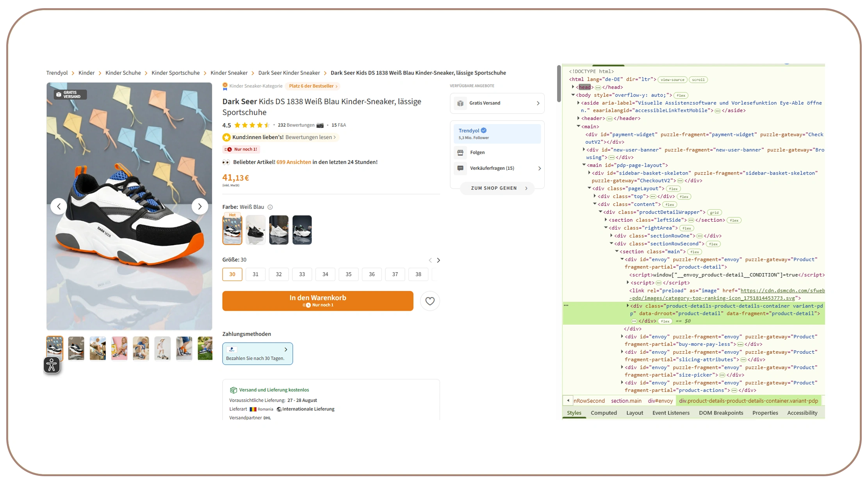The image size is (868, 484).
Task: Select size 30
Action: coord(232,274)
